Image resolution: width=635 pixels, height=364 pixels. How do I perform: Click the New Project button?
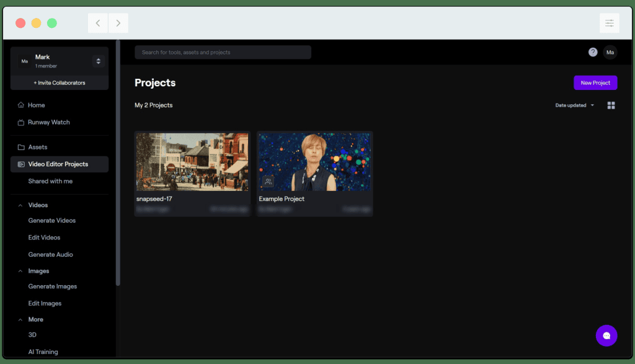coord(595,83)
